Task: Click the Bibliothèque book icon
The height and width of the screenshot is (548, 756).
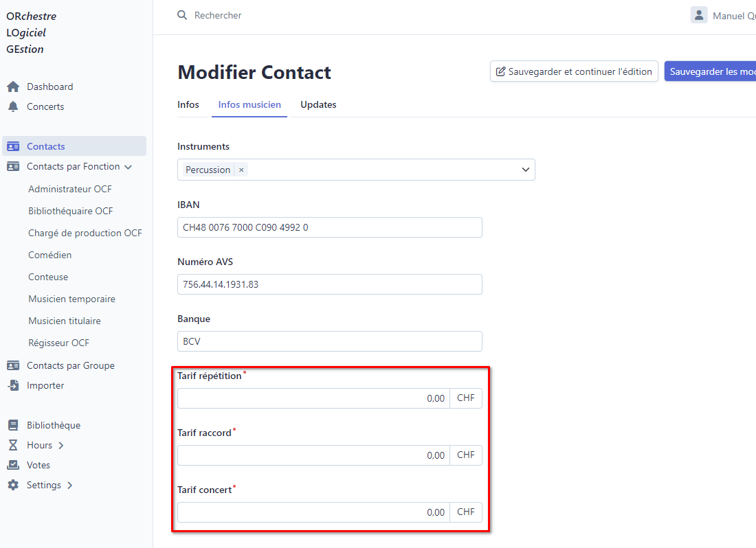Action: point(13,425)
